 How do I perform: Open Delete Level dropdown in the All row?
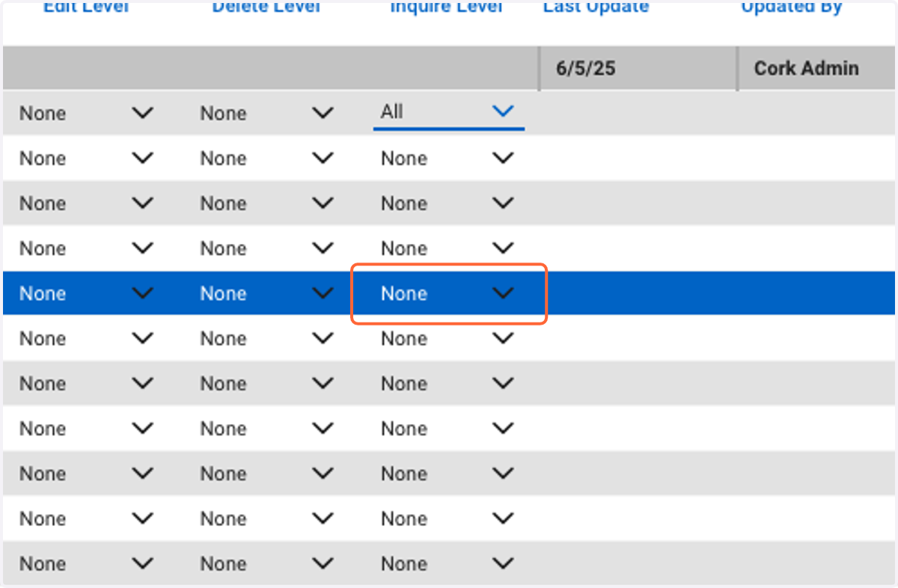(267, 113)
